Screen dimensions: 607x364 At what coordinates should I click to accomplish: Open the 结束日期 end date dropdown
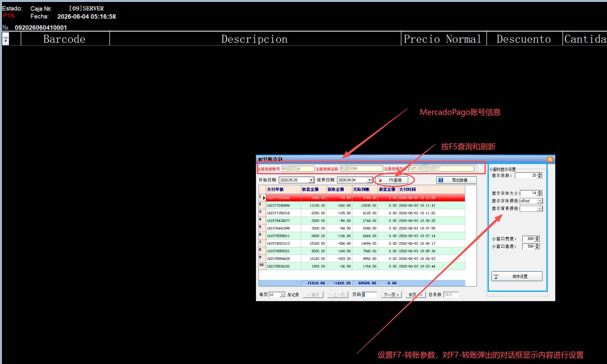[370, 180]
